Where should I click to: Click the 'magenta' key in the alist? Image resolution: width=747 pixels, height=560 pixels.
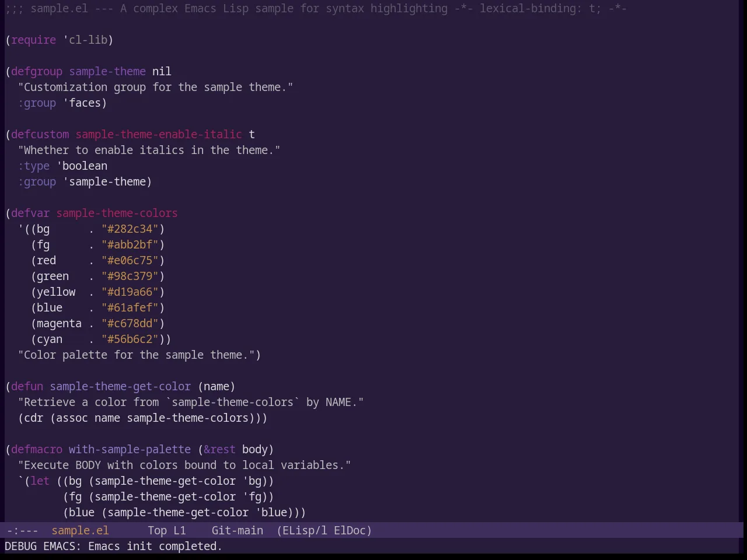59,323
